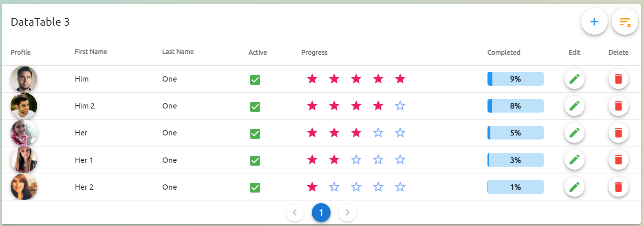This screenshot has width=644, height=226.
Task: Select page 1 in pagination
Action: pyautogui.click(x=321, y=213)
